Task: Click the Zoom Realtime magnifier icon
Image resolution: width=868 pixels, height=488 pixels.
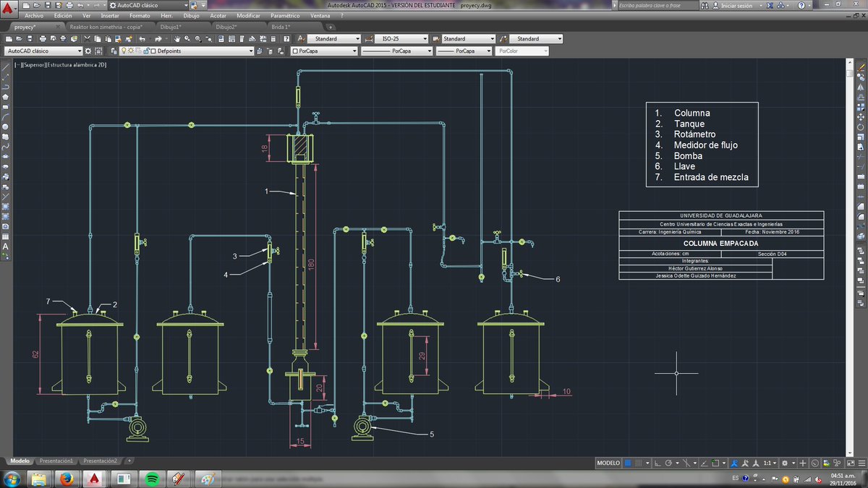Action: 187,38
